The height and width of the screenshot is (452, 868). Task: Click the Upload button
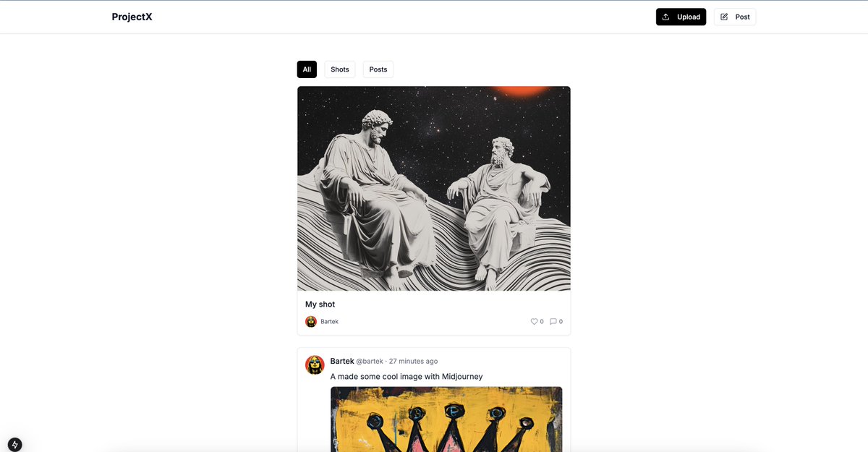[x=681, y=17]
